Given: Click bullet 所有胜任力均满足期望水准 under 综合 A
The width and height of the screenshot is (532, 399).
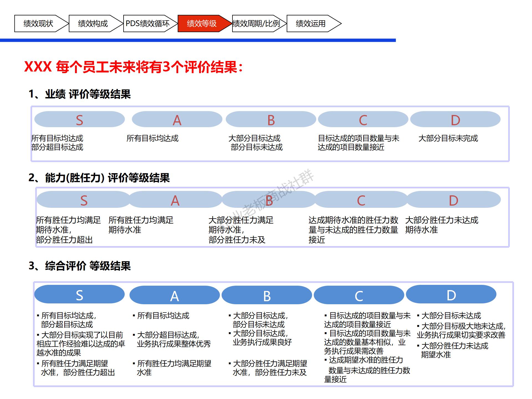Looking at the screenshot, I should pos(172,368).
